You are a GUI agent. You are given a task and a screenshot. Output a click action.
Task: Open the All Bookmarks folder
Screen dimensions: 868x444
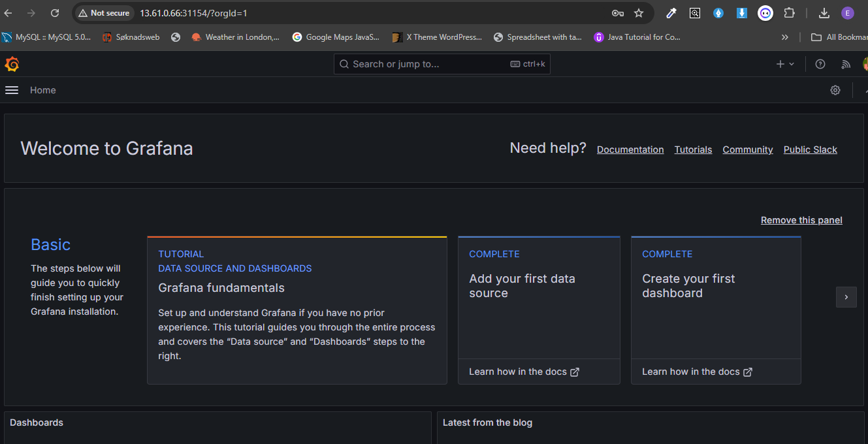coord(839,37)
